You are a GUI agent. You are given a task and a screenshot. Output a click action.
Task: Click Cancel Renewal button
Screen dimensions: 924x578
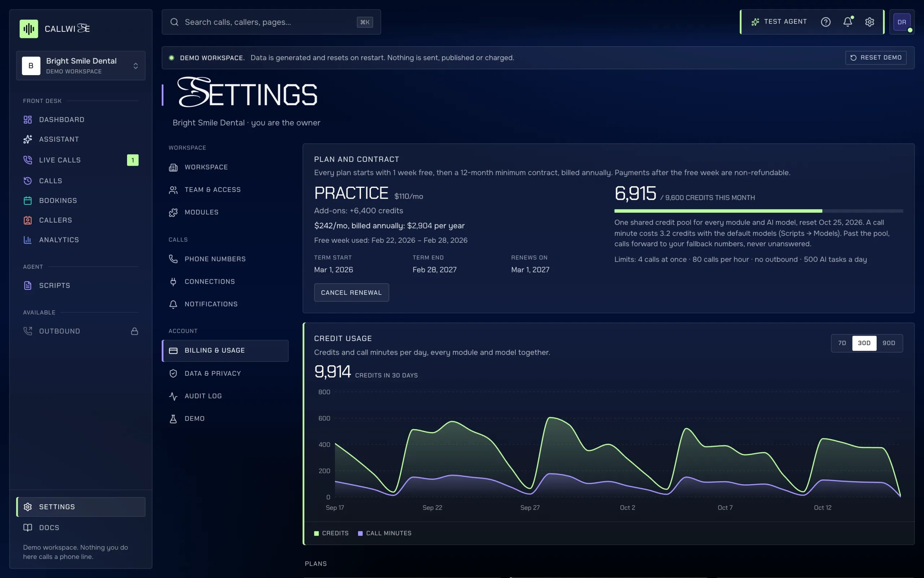[351, 293]
